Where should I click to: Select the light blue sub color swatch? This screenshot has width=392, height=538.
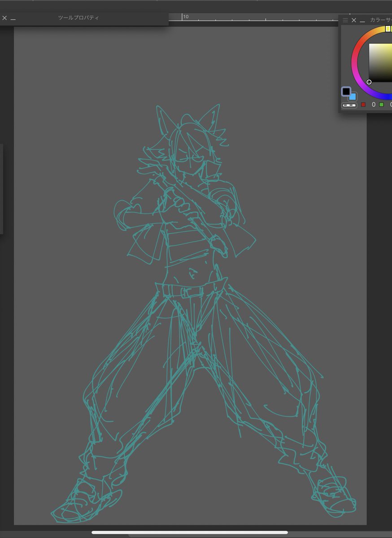(x=353, y=96)
